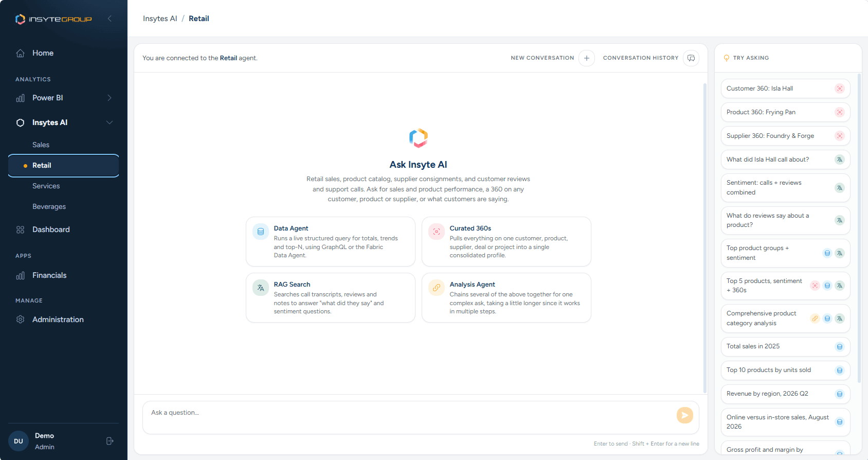Viewport: 868px width, 460px height.
Task: Open conversation history chat icon
Action: pyautogui.click(x=691, y=58)
